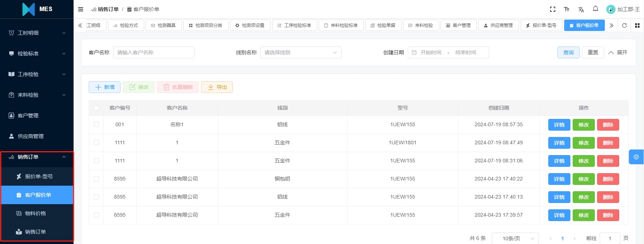Image resolution: width=644 pixels, height=244 pixels.
Task: Enter fullscreen mode using the header icon
Action: coord(553,9)
